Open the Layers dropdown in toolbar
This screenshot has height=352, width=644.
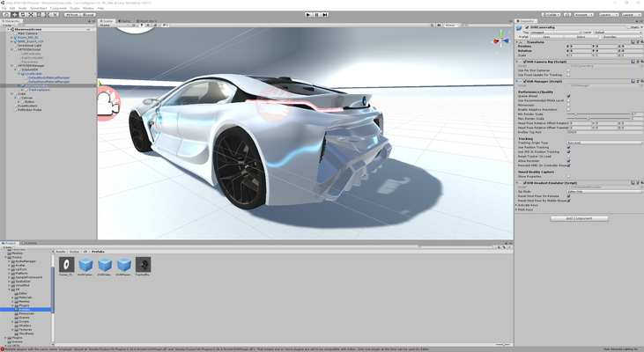[609, 14]
